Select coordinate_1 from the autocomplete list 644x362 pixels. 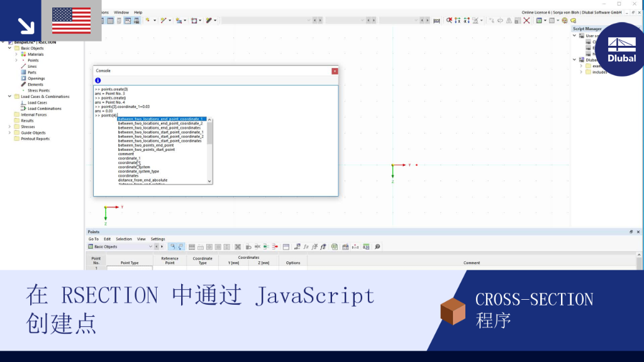[130, 158]
